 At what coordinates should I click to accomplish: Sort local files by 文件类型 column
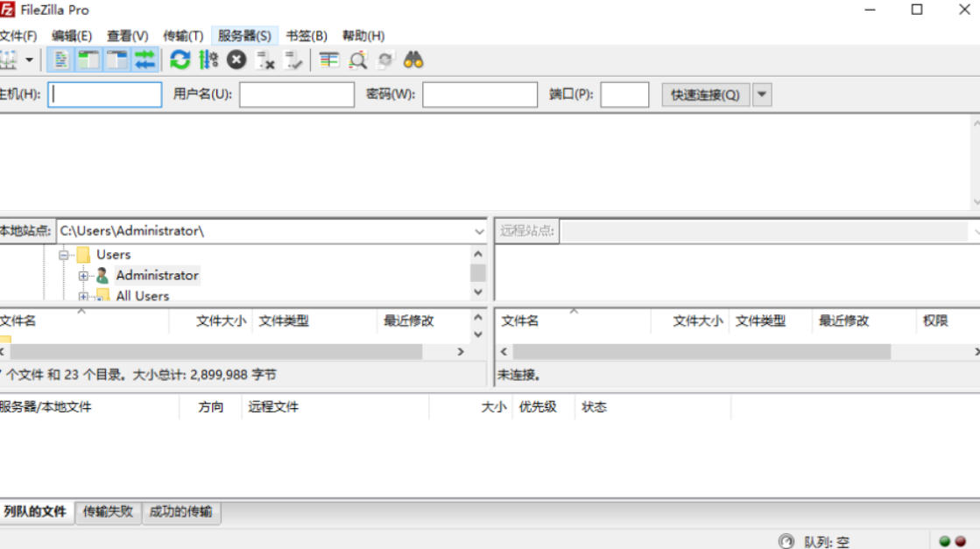click(x=314, y=321)
